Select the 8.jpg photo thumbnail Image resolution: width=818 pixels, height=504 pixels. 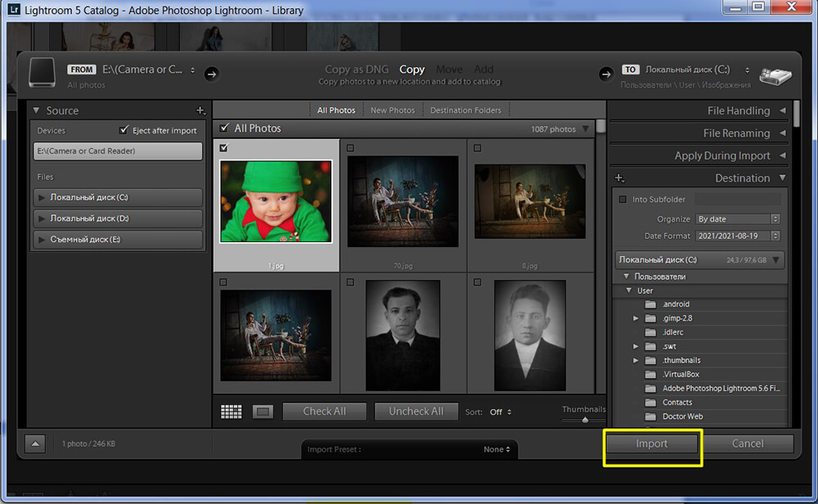530,201
